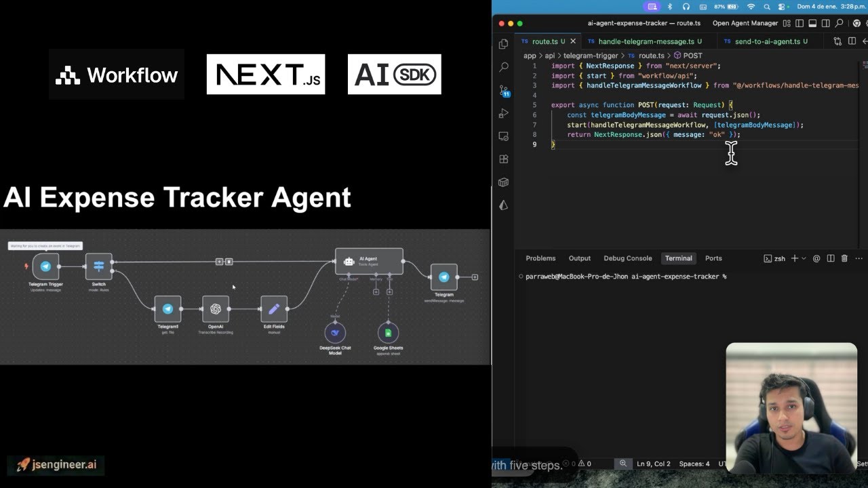Open terminal panel more actions menu
The width and height of the screenshot is (868, 488).
[859, 258]
